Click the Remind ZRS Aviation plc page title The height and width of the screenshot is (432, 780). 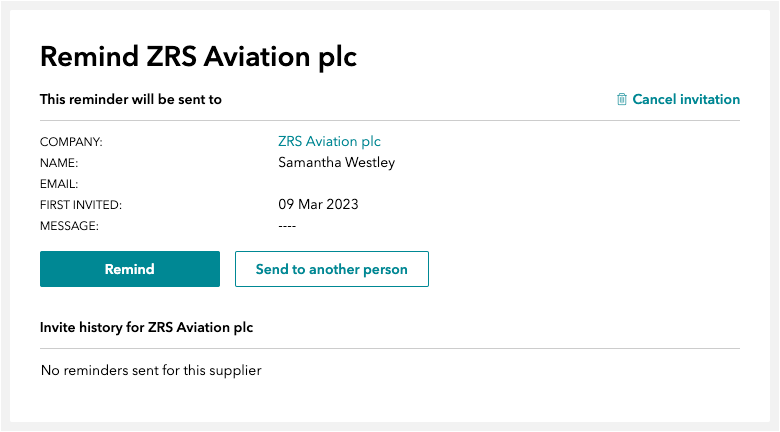coord(198,56)
